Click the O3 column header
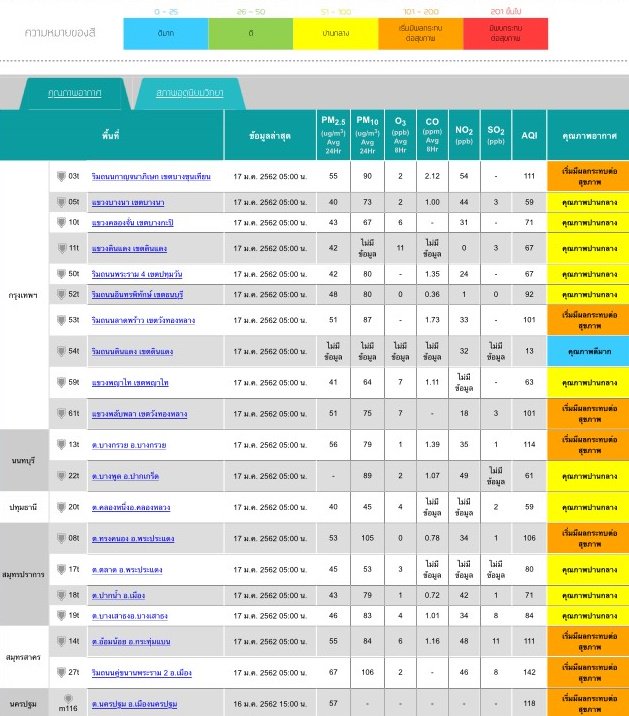The image size is (629, 716). tap(401, 135)
